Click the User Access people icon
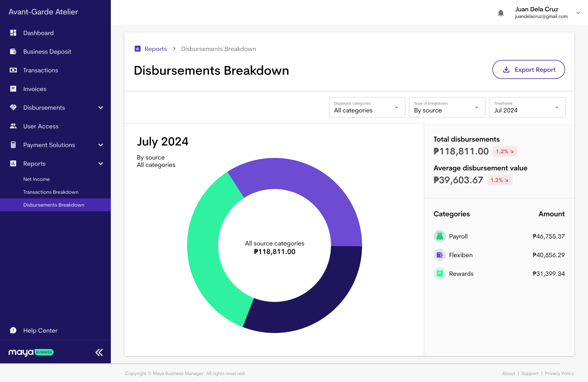The image size is (588, 382). (x=13, y=126)
